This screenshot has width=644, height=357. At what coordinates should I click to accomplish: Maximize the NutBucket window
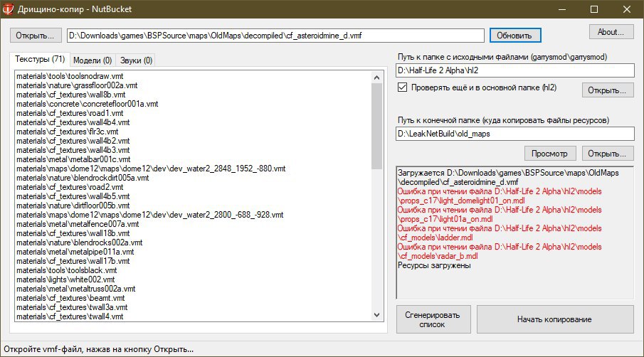point(594,9)
